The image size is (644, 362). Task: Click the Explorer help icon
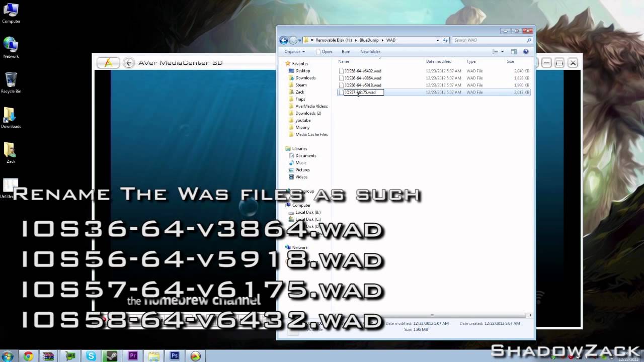click(x=526, y=51)
